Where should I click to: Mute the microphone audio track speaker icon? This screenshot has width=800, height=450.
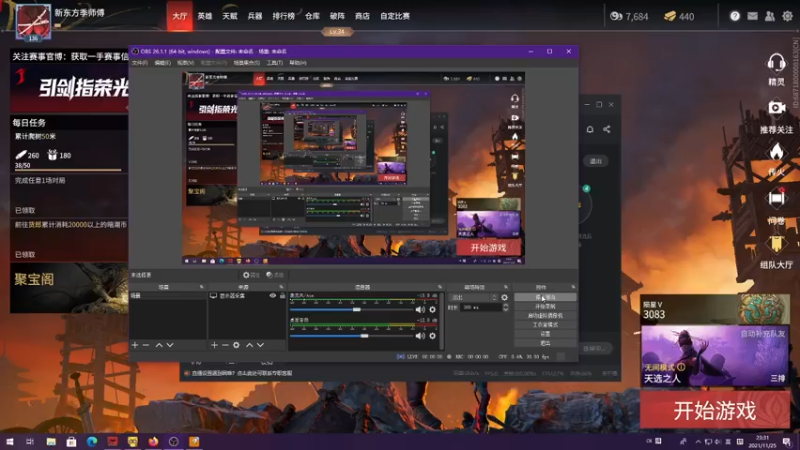click(420, 310)
